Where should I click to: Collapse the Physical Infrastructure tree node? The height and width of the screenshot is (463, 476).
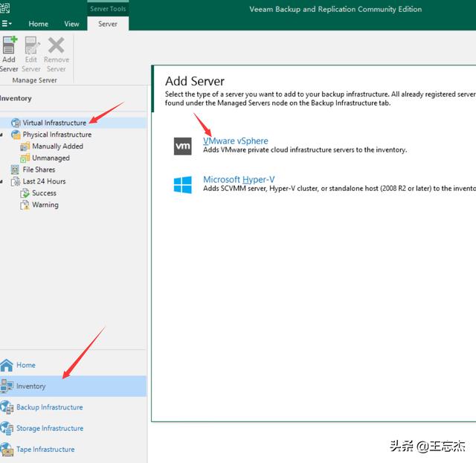(x=1, y=135)
